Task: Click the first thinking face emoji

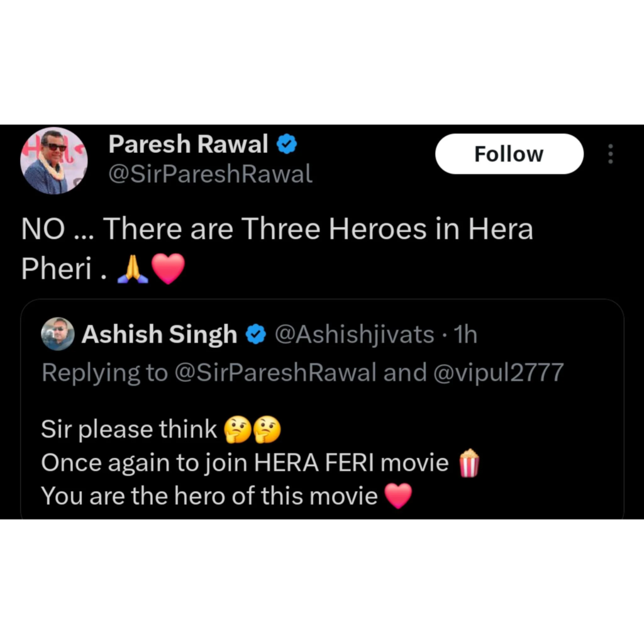Action: (x=237, y=430)
